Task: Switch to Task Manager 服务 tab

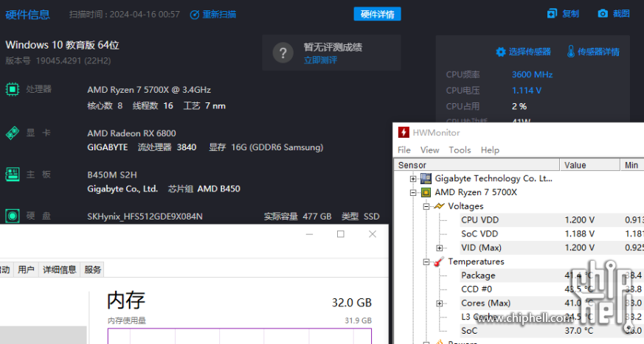Action: coord(92,270)
